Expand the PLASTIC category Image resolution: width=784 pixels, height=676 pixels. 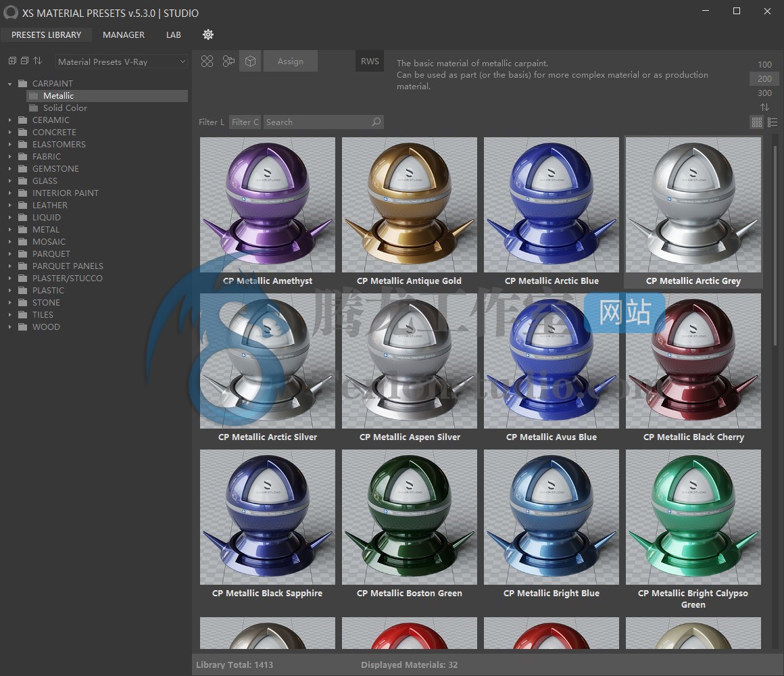[x=9, y=291]
